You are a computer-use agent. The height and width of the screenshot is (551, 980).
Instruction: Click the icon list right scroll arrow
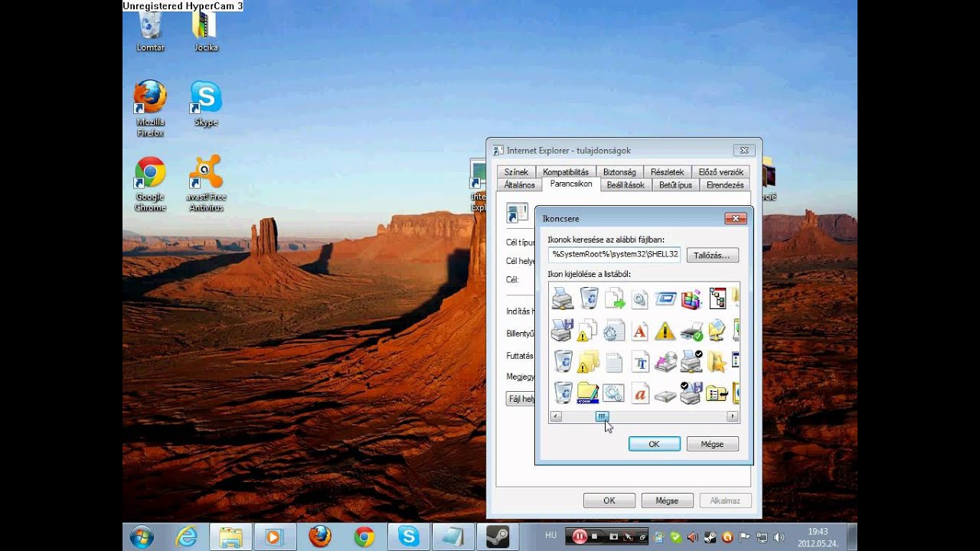pos(733,416)
